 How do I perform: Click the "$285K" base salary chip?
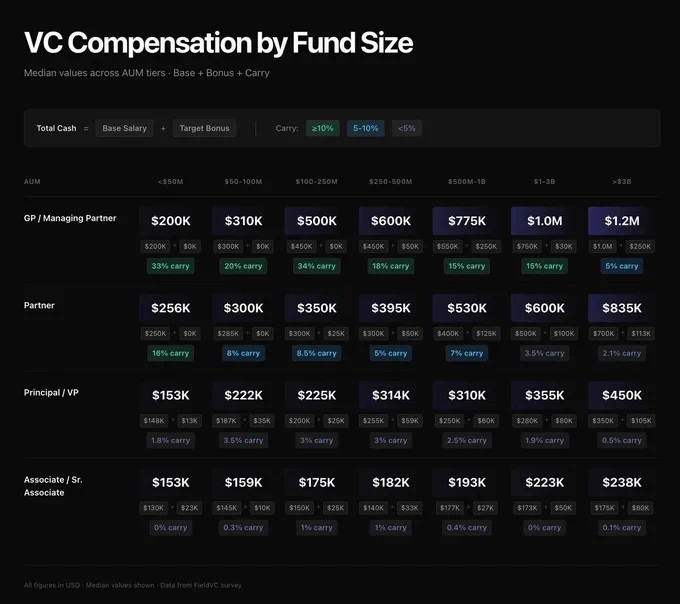[x=228, y=334]
